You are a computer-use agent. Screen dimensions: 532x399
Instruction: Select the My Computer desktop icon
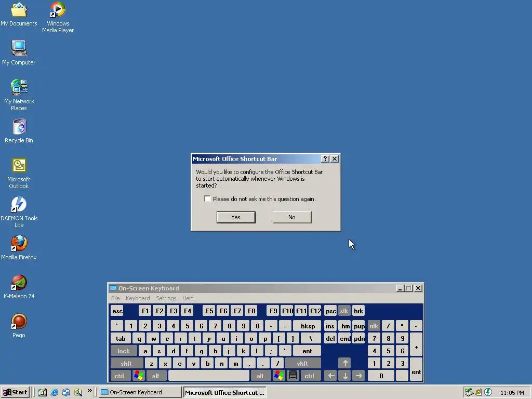[x=19, y=52]
